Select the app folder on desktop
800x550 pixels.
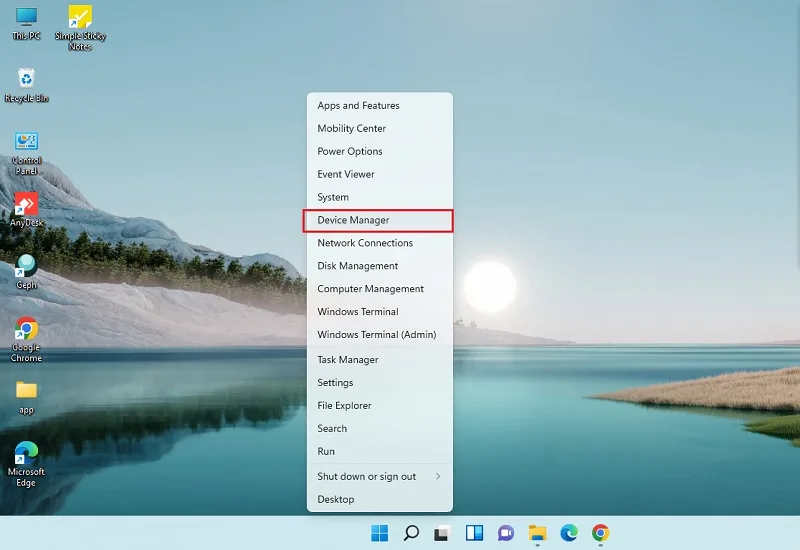pyautogui.click(x=27, y=397)
